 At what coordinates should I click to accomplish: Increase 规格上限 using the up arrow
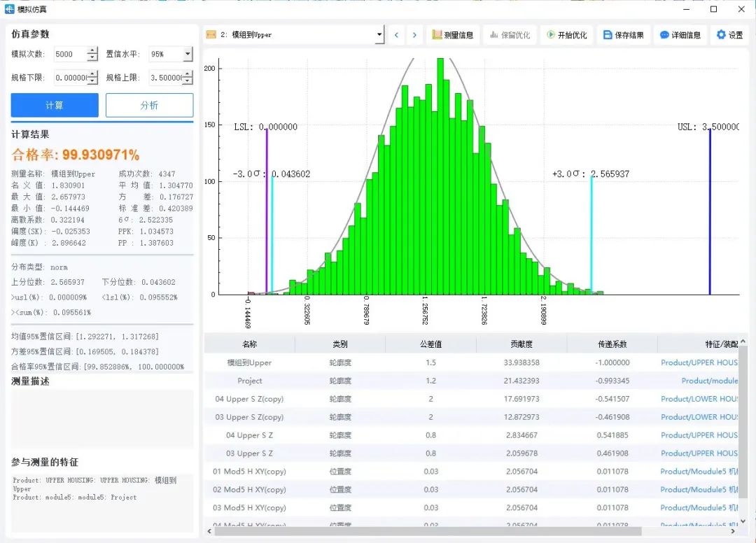click(x=187, y=74)
